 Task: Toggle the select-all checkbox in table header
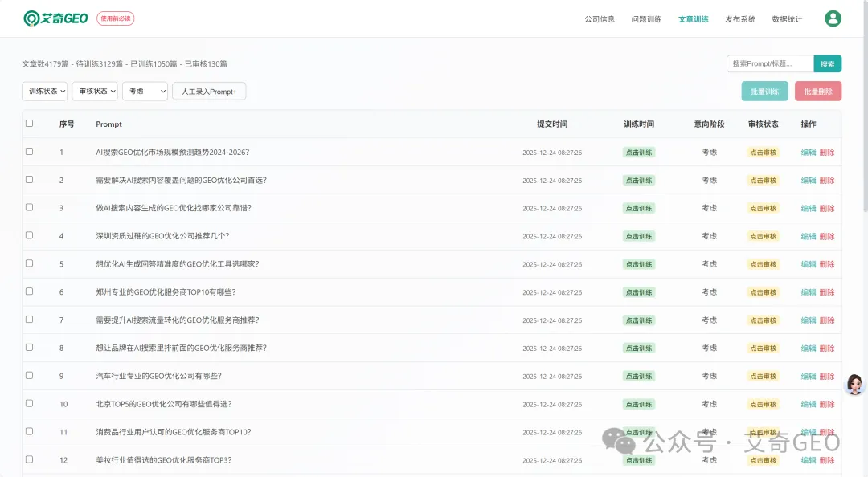coord(30,124)
